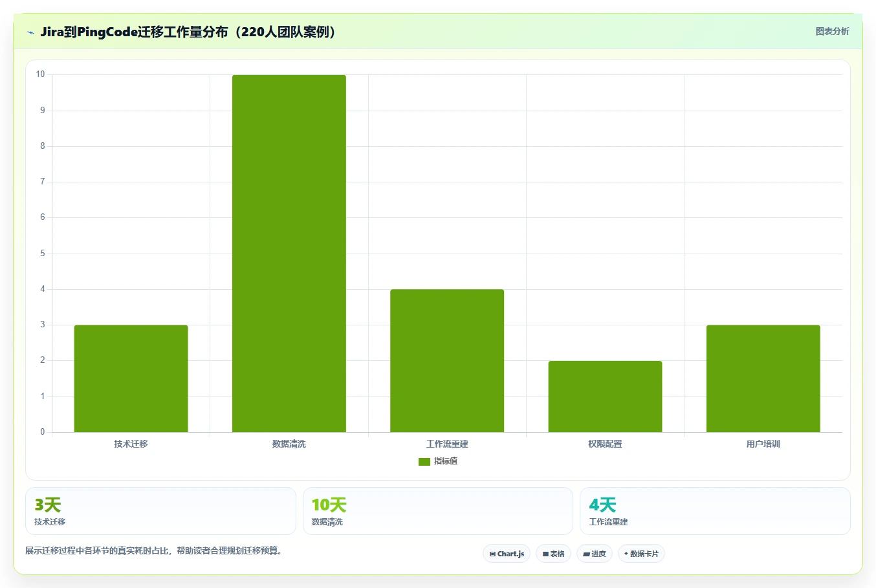Viewport: 876px width, 588px height.
Task: Click the 技术迁移 bar in the chart
Action: [131, 378]
